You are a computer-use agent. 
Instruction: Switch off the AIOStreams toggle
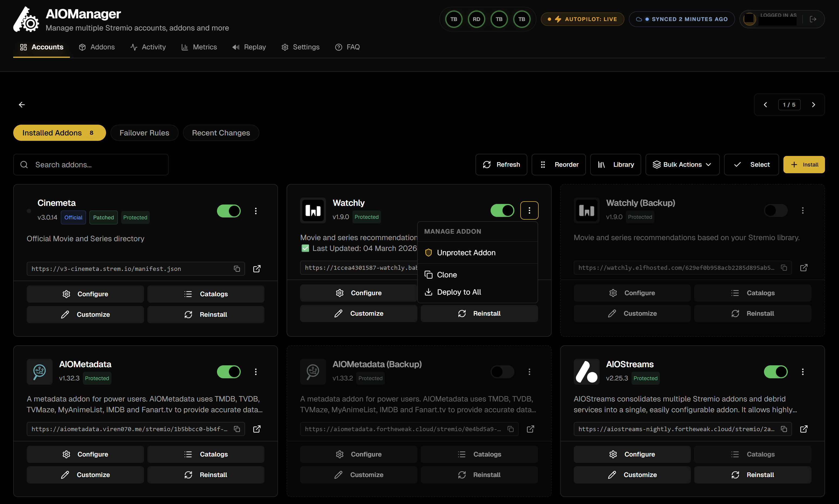coord(776,372)
